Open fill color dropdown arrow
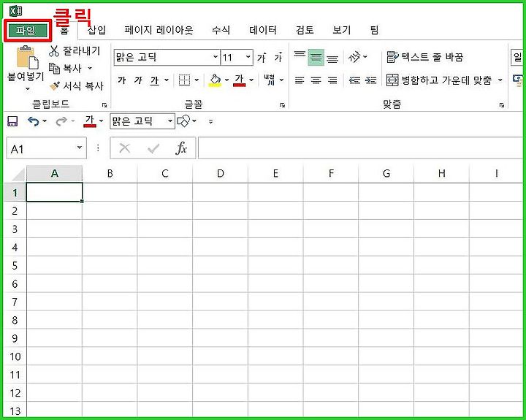 pyautogui.click(x=226, y=80)
